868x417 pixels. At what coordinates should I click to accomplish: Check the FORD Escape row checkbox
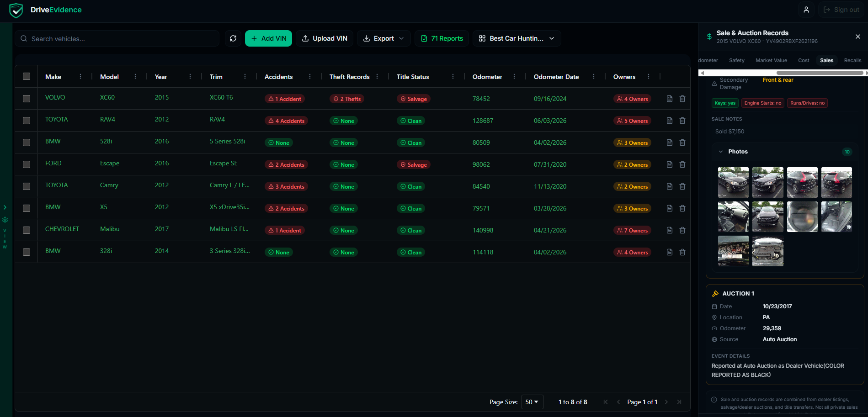click(x=27, y=164)
